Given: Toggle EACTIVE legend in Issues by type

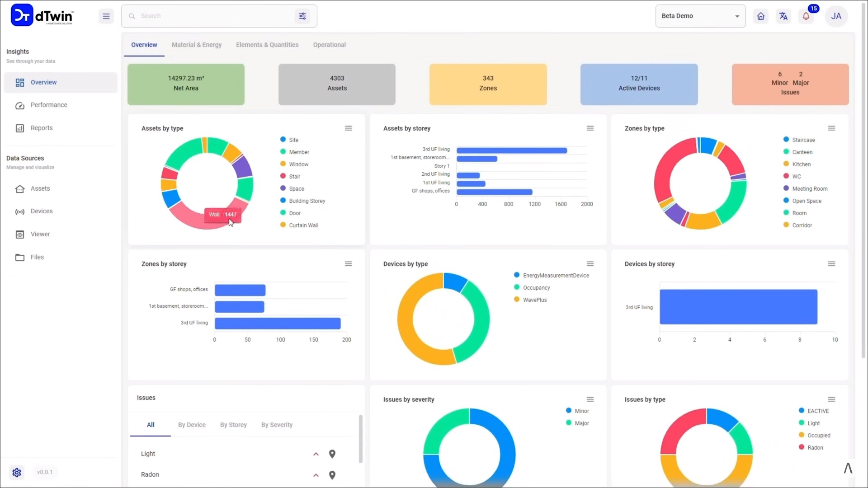Looking at the screenshot, I should coord(814,411).
